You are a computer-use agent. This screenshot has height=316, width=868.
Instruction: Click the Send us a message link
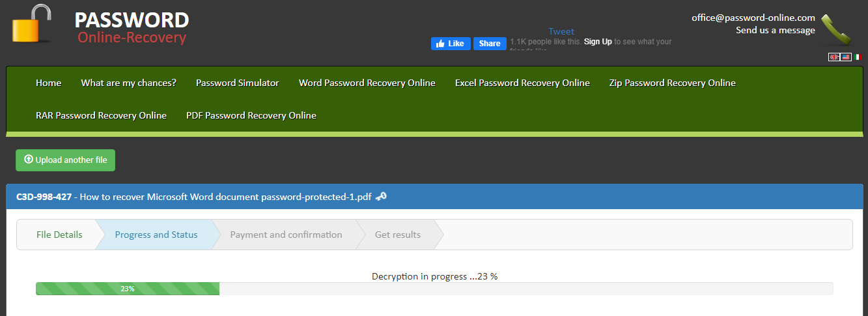pos(776,31)
